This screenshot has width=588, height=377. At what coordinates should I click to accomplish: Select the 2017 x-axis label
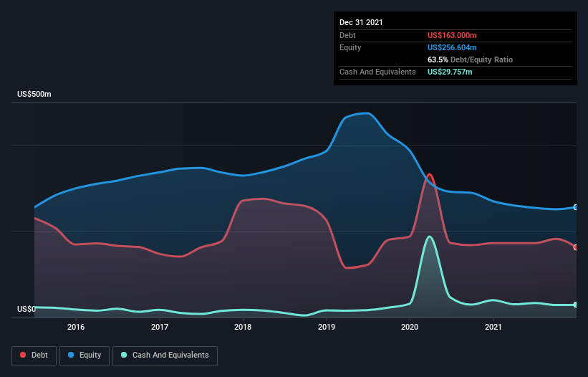(160, 327)
